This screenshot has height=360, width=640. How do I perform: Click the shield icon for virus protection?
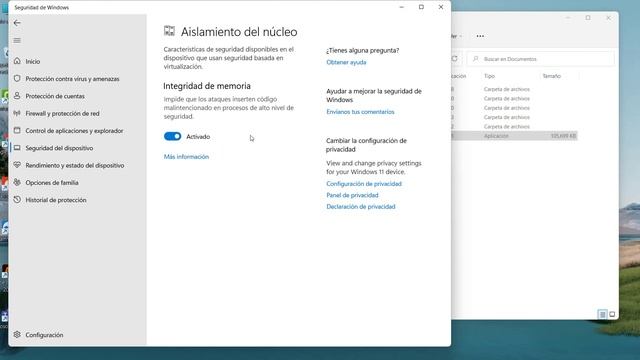[17, 78]
